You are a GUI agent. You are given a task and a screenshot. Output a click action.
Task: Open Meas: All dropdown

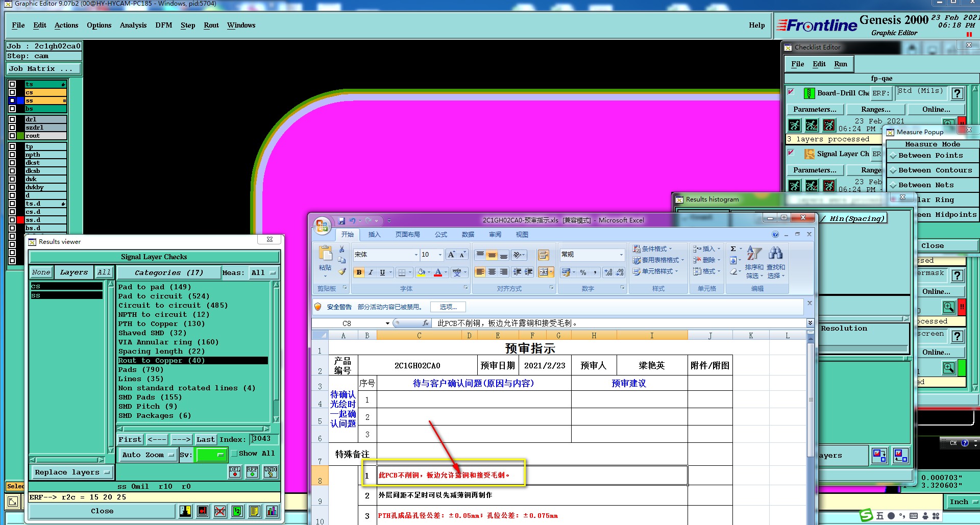point(263,272)
